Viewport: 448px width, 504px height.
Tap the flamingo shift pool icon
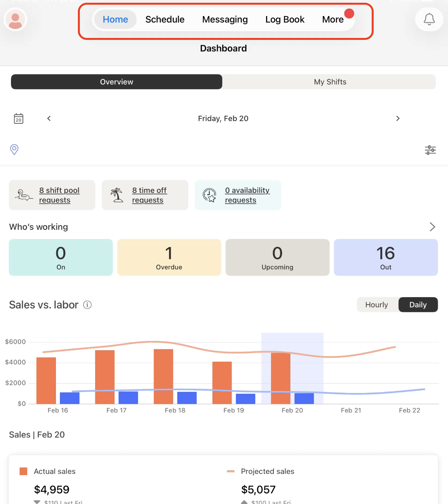pyautogui.click(x=24, y=195)
